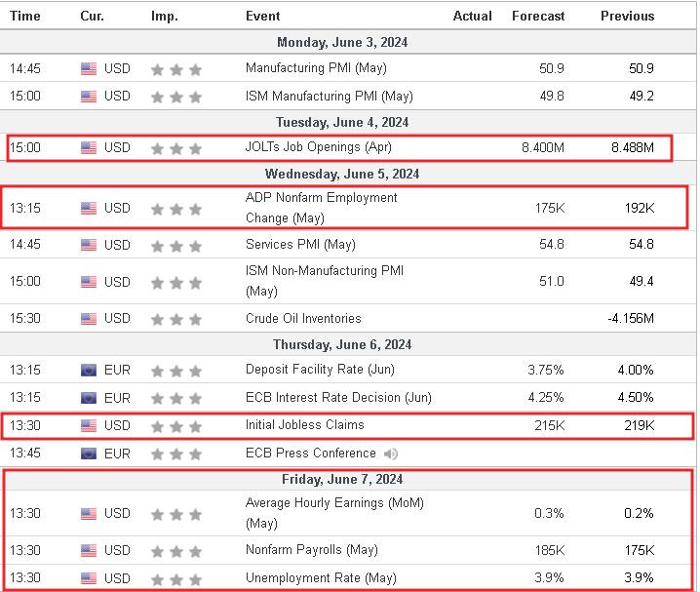The height and width of the screenshot is (592, 700).
Task: Open the ECB Press Conference event
Action: point(310,454)
